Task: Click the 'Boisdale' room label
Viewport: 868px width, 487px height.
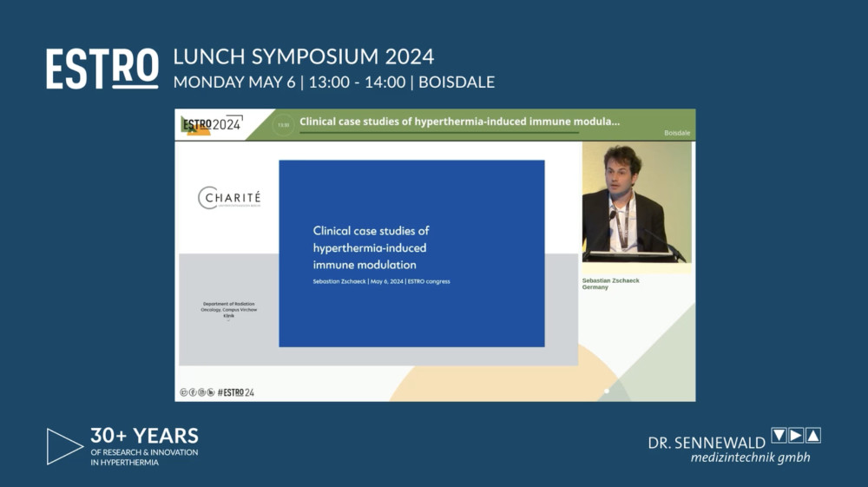Action: coord(677,133)
